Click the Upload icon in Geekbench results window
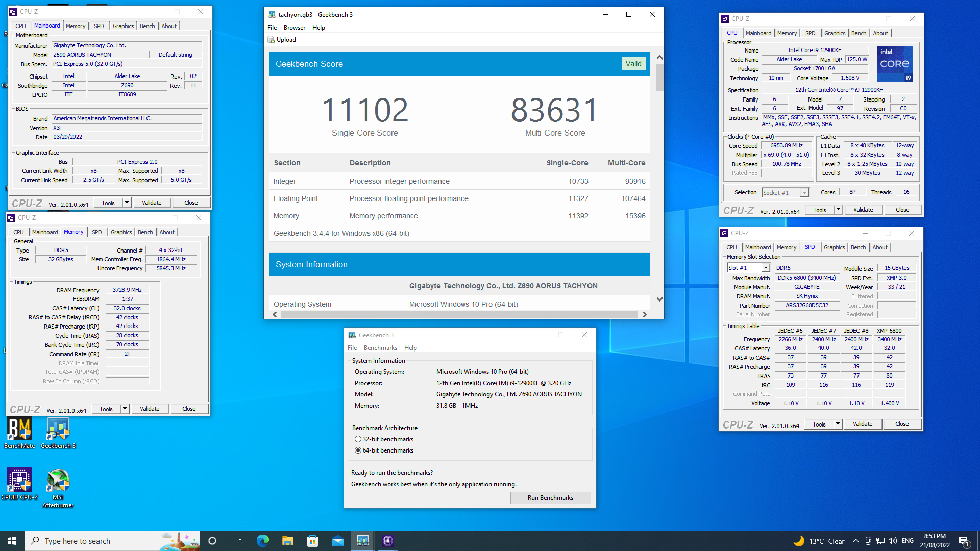Image resolution: width=980 pixels, height=551 pixels. point(272,40)
